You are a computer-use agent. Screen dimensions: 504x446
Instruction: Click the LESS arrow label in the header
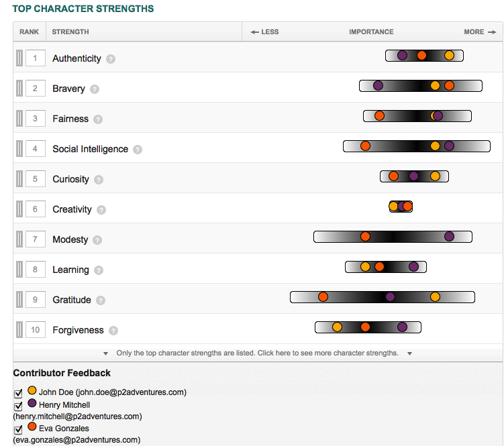click(264, 32)
